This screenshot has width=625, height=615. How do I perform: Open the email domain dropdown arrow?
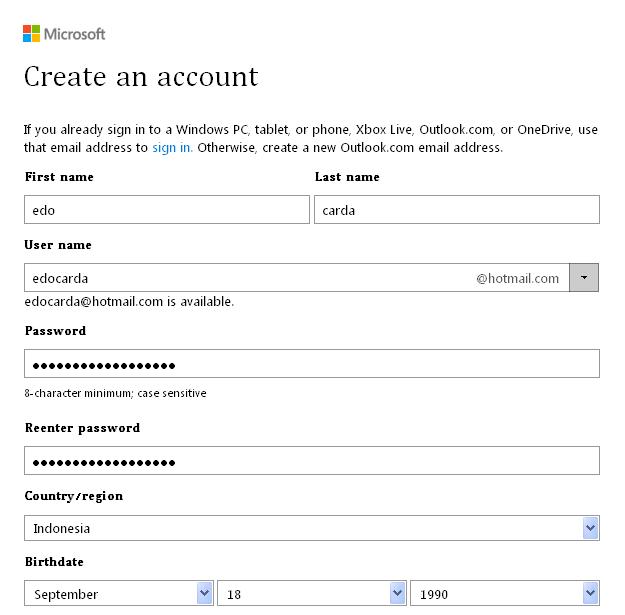(x=584, y=278)
